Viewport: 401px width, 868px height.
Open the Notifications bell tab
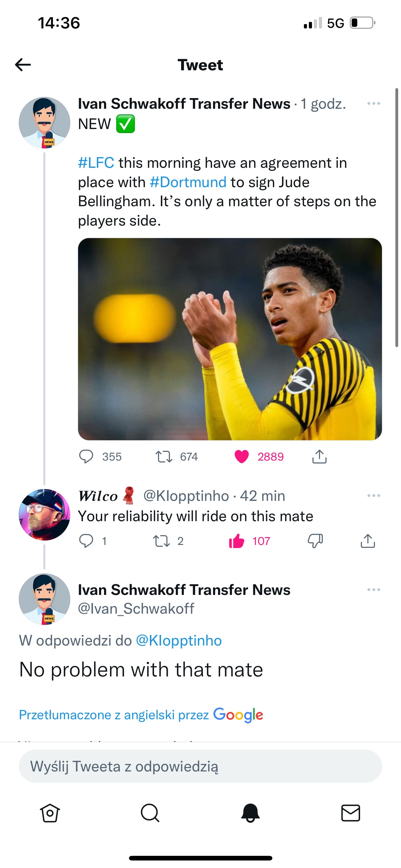[250, 813]
